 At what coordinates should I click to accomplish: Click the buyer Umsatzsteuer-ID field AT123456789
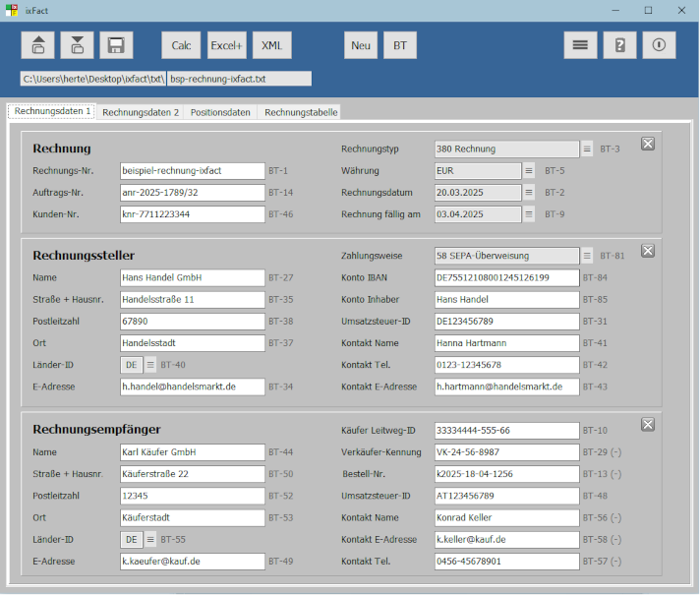[x=506, y=496]
